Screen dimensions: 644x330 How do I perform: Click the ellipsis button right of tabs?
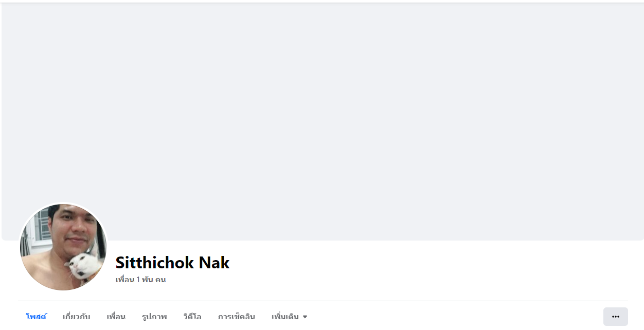(615, 317)
